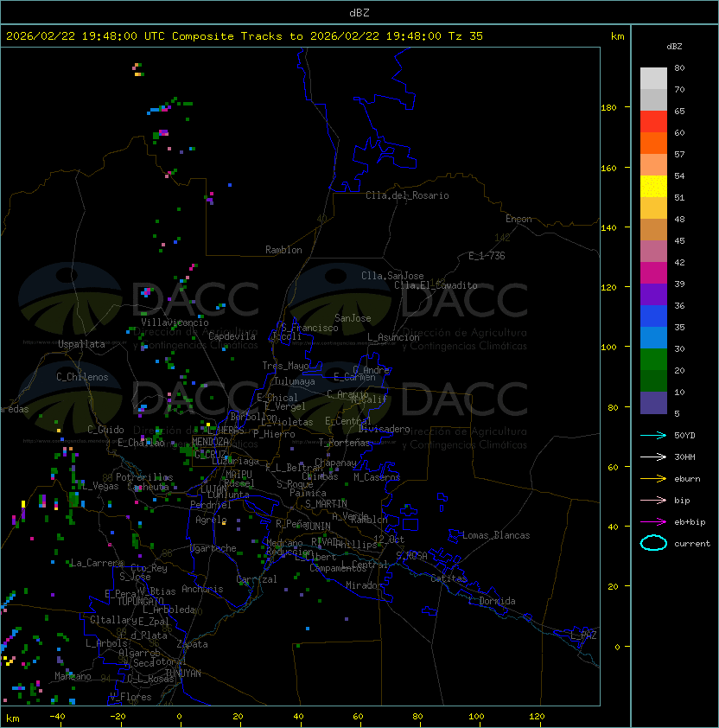
Task: Click the Lomas_Blancas label
Action: (x=496, y=535)
